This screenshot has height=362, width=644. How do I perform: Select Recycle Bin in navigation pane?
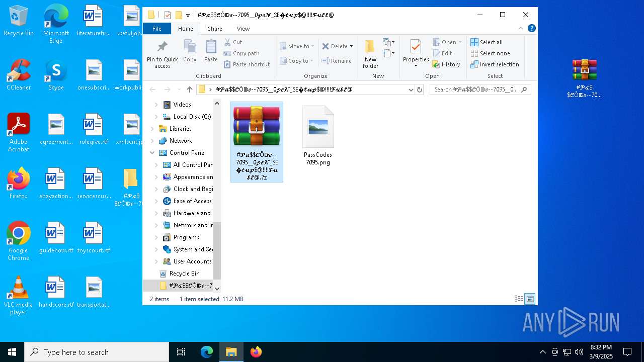click(184, 274)
